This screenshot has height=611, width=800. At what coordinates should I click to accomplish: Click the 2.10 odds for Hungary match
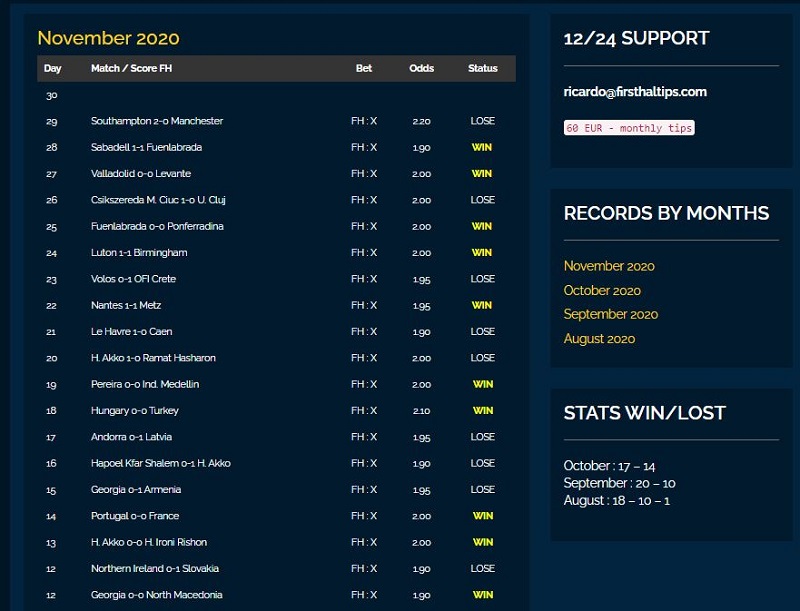tap(421, 411)
